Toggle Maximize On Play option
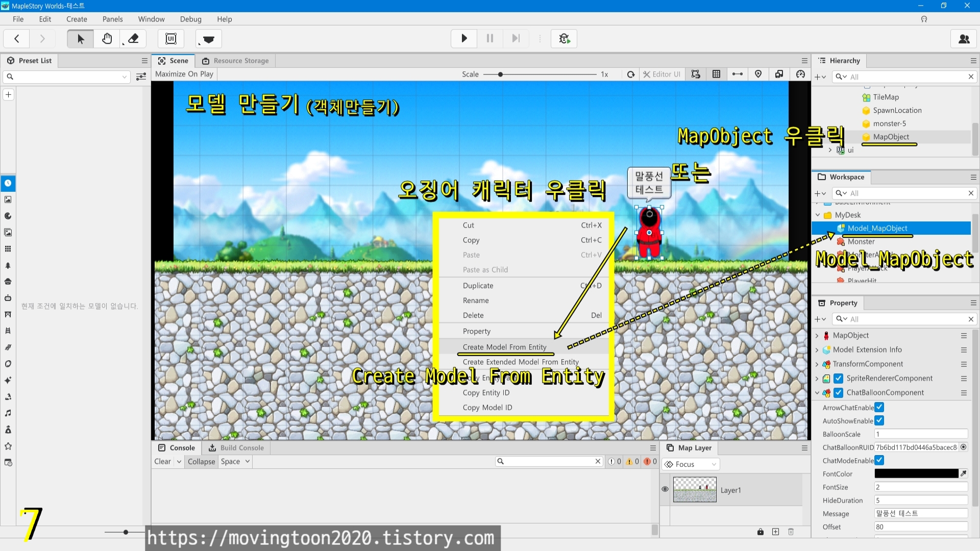 click(184, 74)
